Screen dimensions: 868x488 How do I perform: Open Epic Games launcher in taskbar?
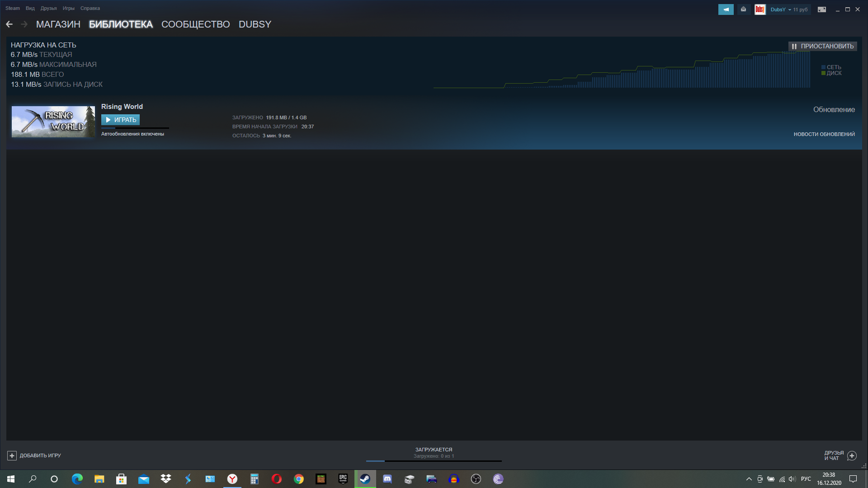point(343,479)
